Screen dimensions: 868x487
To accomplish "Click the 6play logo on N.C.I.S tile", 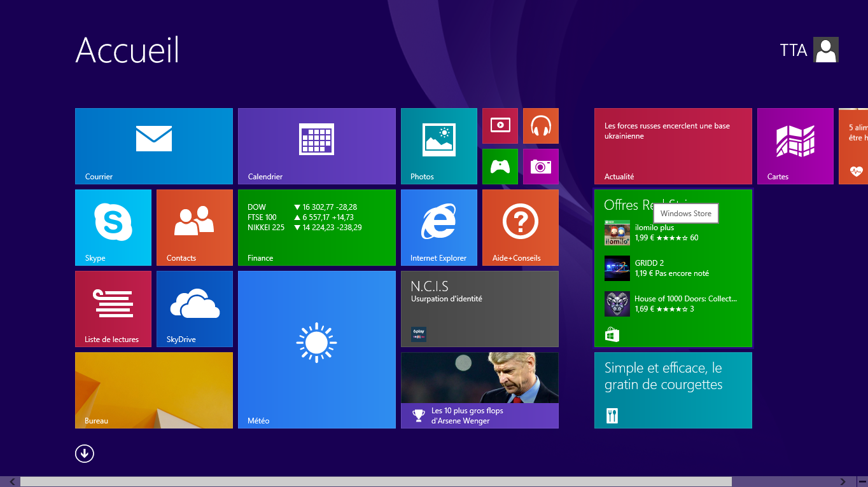I will (419, 334).
